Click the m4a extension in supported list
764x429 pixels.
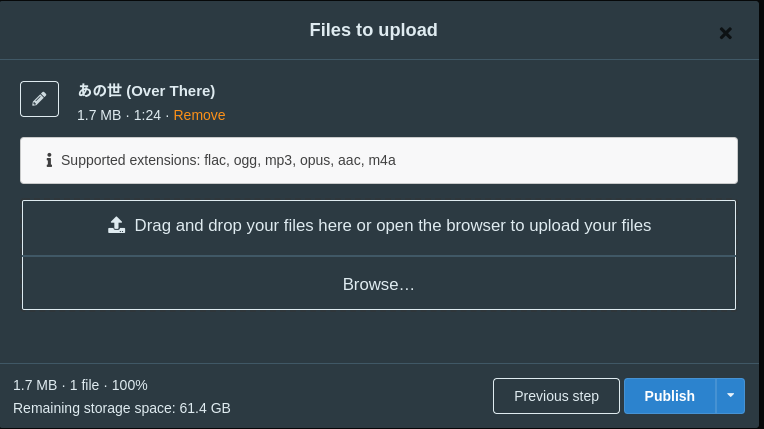point(382,160)
